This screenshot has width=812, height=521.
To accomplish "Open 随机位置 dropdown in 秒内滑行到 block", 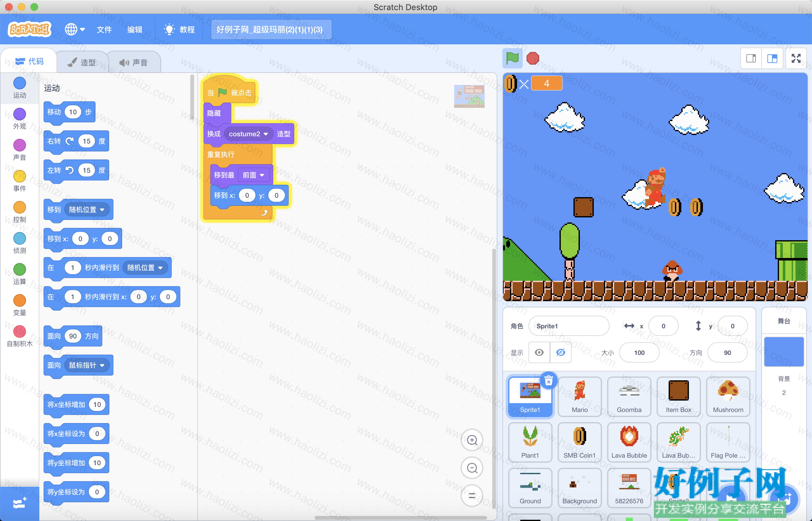I will [x=145, y=267].
